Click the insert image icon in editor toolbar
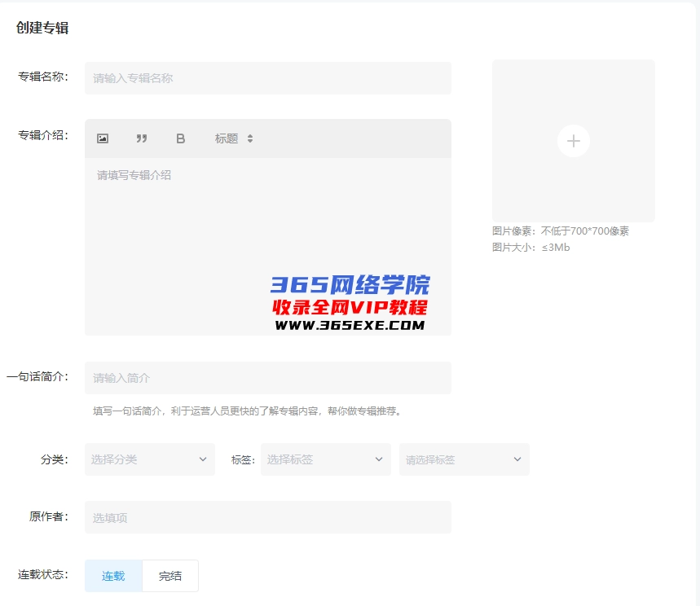 point(103,138)
